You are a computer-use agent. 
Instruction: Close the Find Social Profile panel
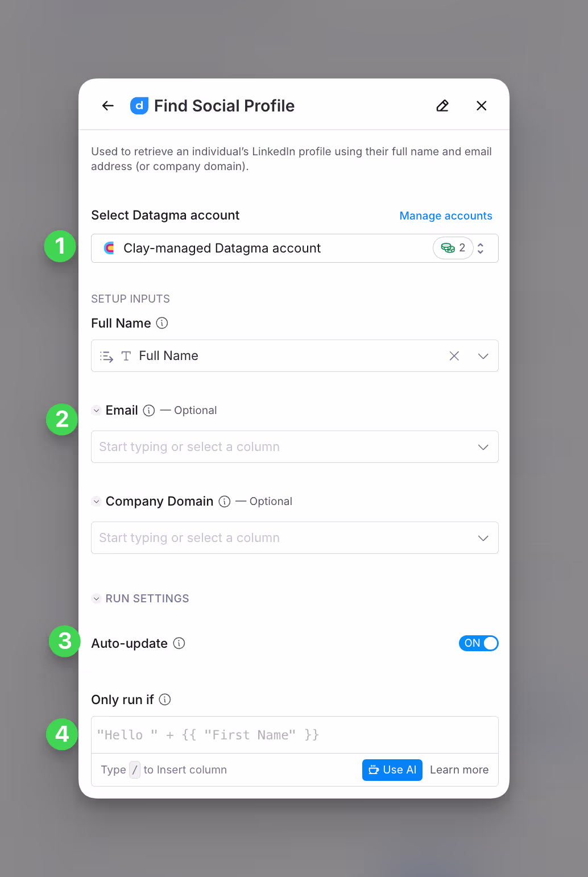tap(482, 106)
